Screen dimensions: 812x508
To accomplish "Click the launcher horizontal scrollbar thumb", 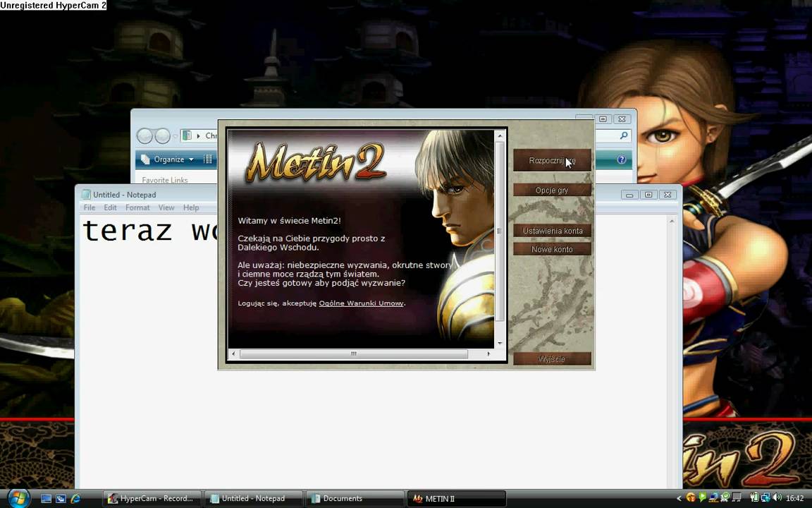I will 354,353.
